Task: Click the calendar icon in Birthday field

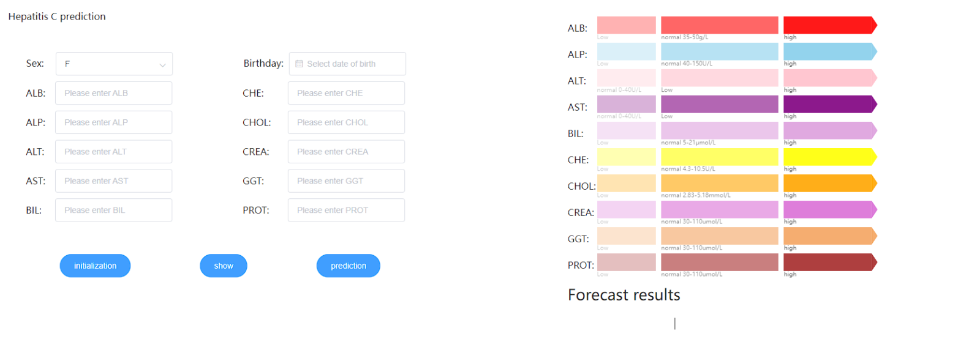Action: (x=299, y=64)
